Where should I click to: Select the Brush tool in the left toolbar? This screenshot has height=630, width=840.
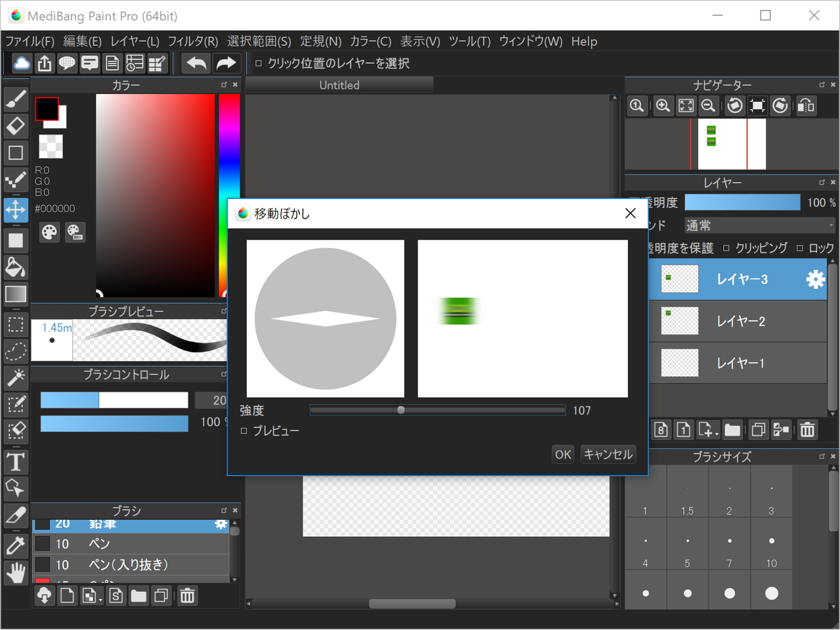[16, 98]
